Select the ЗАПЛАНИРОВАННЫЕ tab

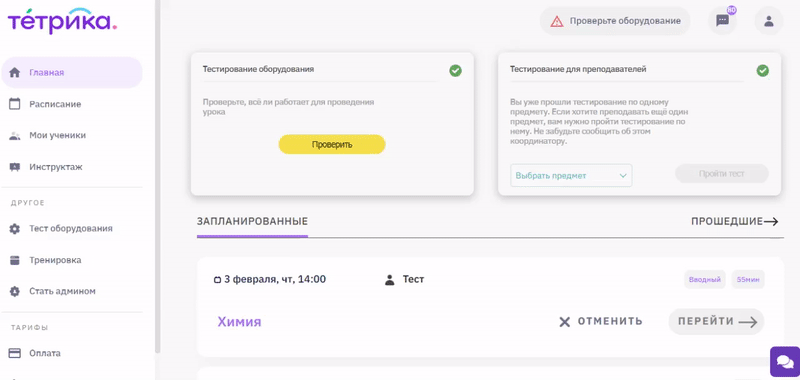click(x=252, y=221)
